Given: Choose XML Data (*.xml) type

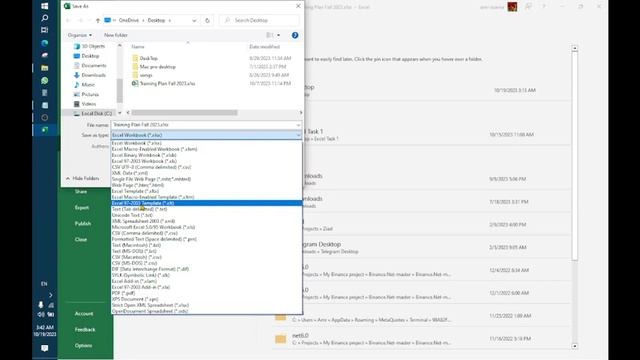Looking at the screenshot, I should click(207, 173).
